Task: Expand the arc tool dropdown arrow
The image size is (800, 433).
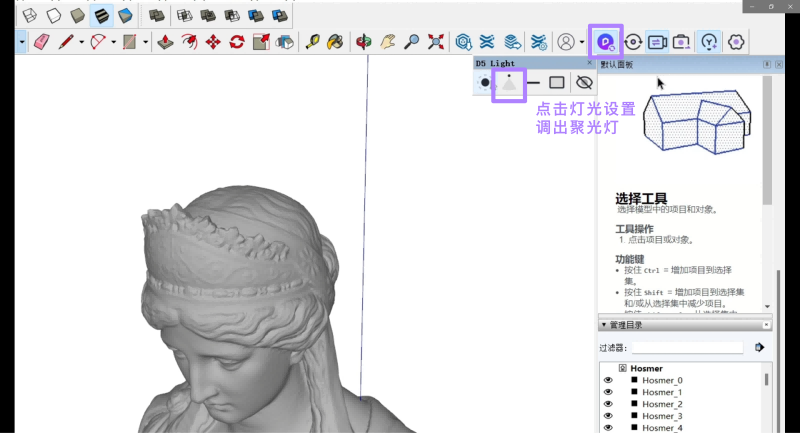Action: (x=114, y=42)
